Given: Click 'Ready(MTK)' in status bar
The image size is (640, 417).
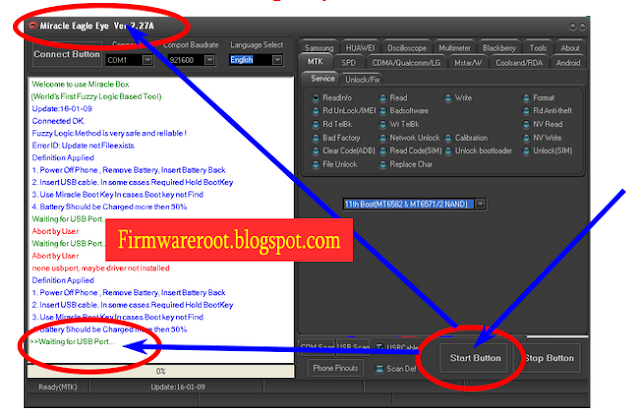Looking at the screenshot, I should [58, 387].
